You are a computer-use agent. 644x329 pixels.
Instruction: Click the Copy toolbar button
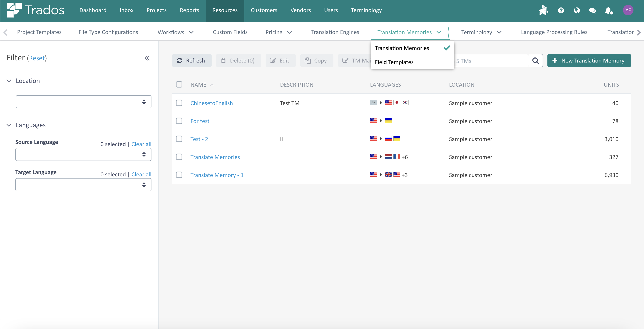(317, 61)
